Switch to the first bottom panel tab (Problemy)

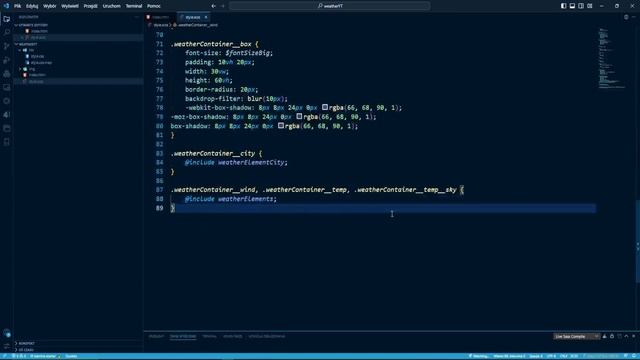tap(156, 336)
